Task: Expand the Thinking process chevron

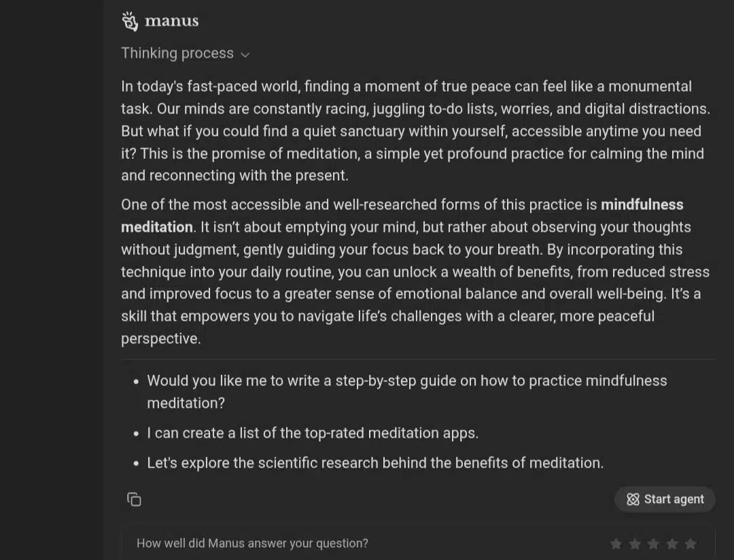Action: 245,55
